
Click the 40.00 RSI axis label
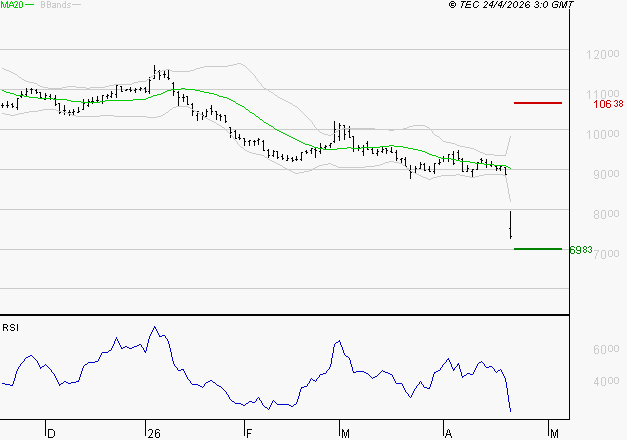606,382
